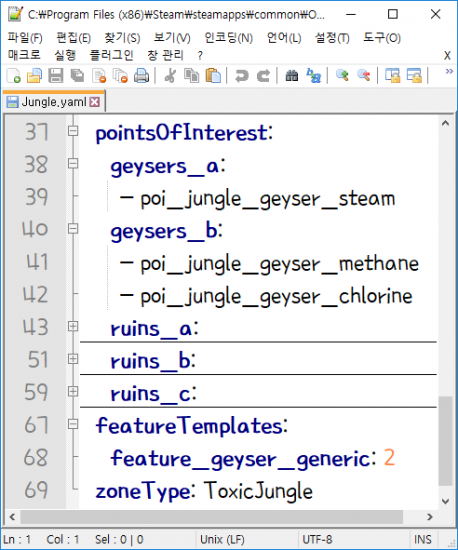Save the document with the floppy disk icon

click(55, 75)
